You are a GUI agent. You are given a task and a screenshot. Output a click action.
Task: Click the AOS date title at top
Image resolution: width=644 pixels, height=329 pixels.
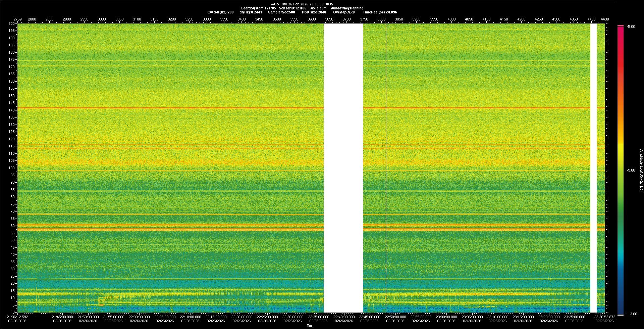(302, 4)
